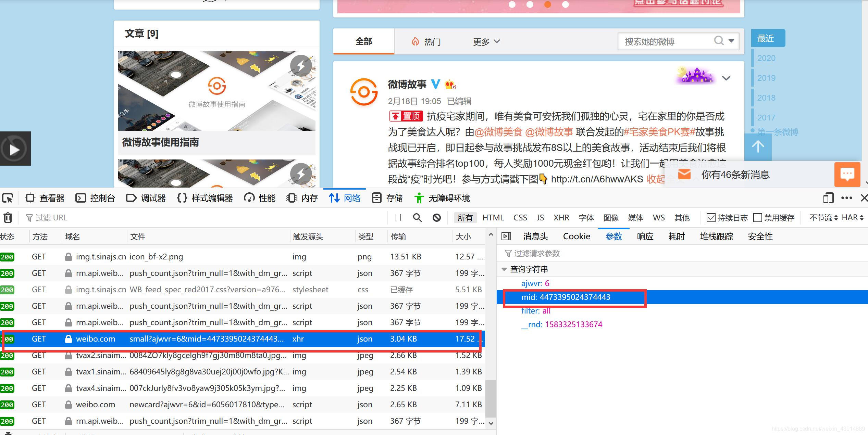Select the ajwvr: 6 parameter row

[682, 283]
